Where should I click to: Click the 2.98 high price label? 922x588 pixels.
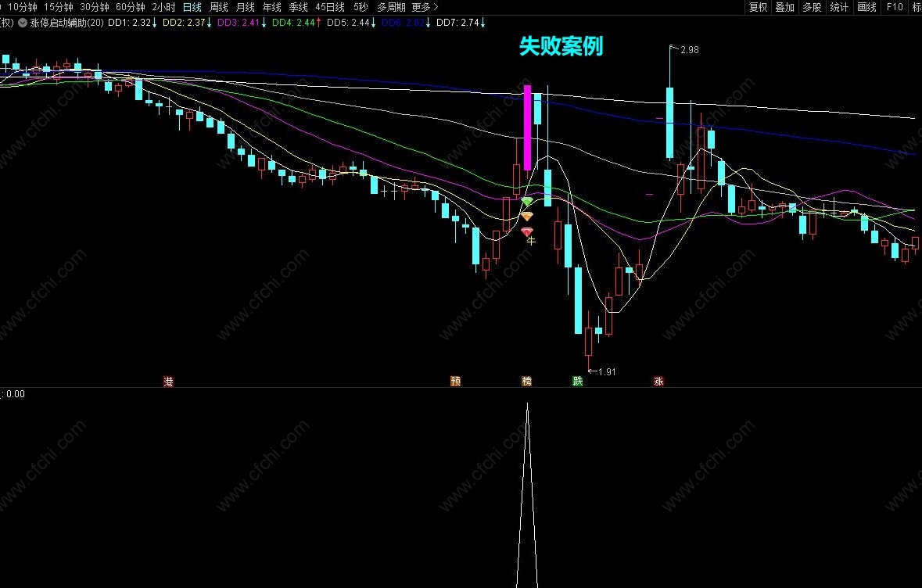coord(689,50)
